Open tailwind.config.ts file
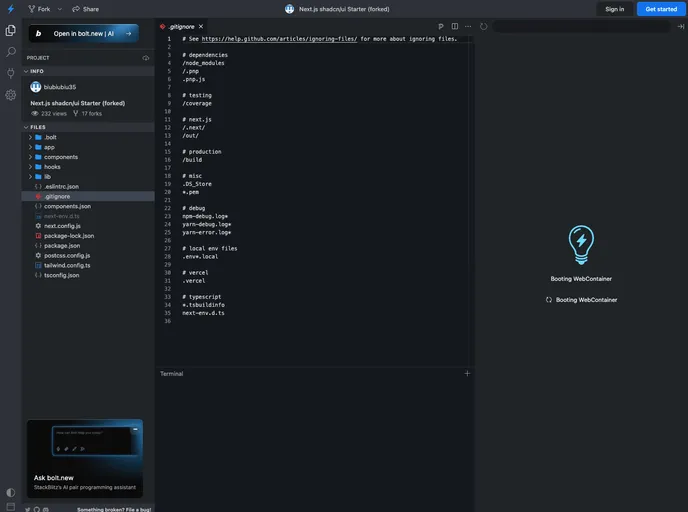Image resolution: width=688 pixels, height=512 pixels. pyautogui.click(x=88, y=265)
